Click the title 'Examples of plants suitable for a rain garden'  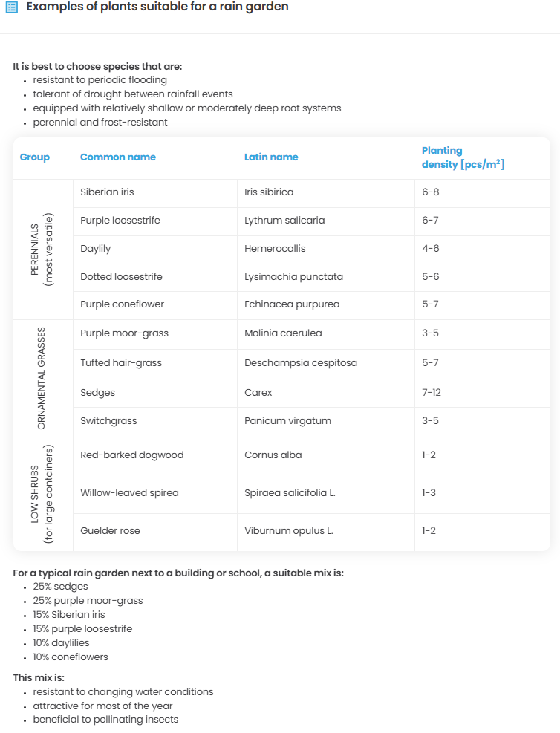(157, 7)
